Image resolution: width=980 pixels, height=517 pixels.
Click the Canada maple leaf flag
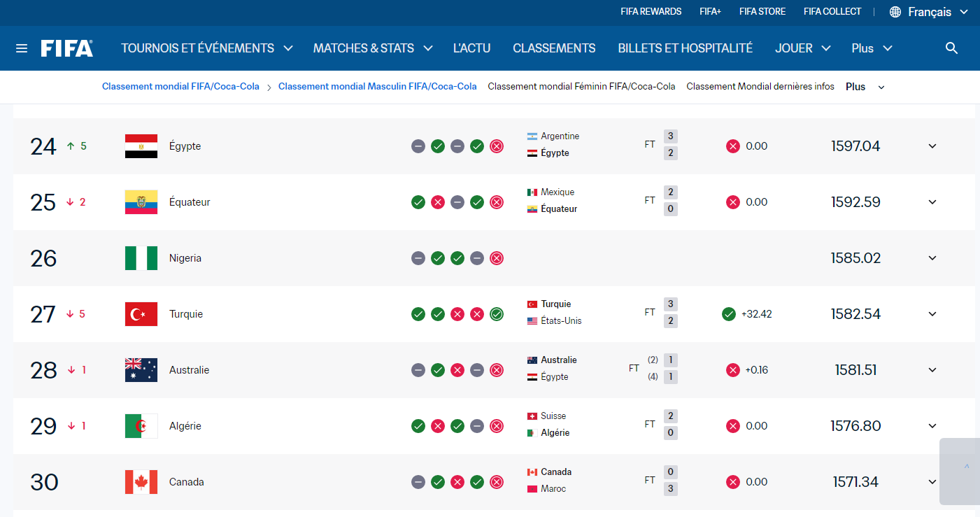tap(141, 482)
